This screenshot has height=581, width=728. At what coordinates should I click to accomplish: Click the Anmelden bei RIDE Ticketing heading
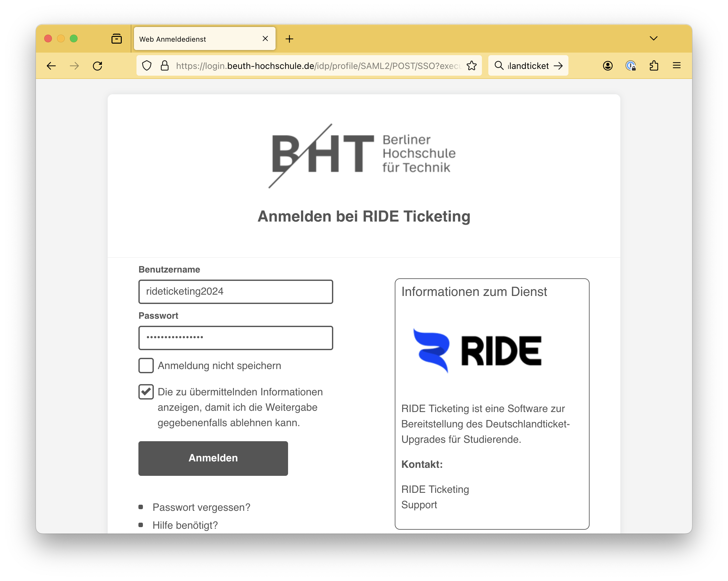click(364, 216)
